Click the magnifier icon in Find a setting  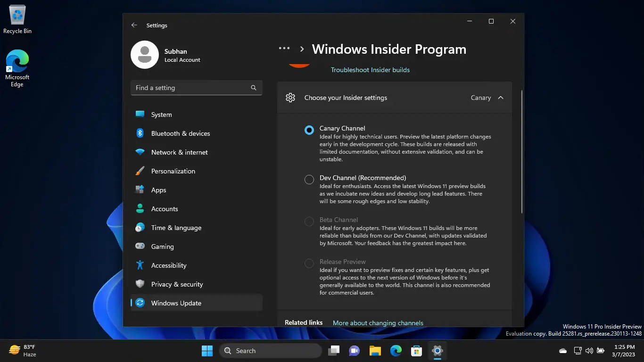254,88
